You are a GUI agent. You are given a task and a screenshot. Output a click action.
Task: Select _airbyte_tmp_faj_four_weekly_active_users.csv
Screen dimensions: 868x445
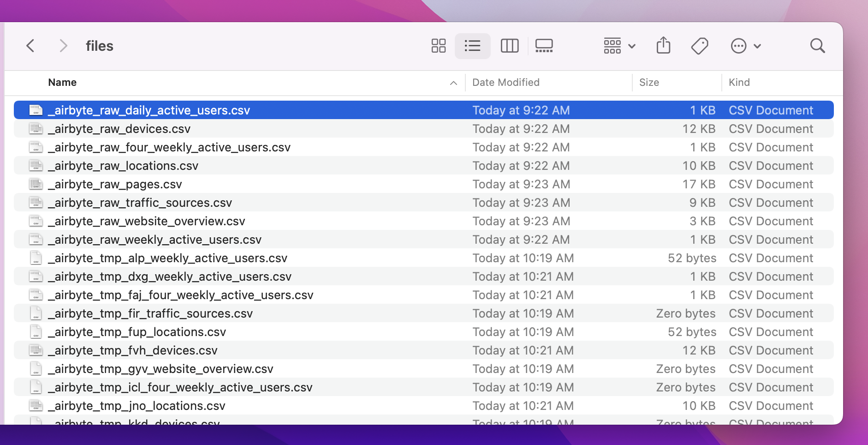pos(181,295)
